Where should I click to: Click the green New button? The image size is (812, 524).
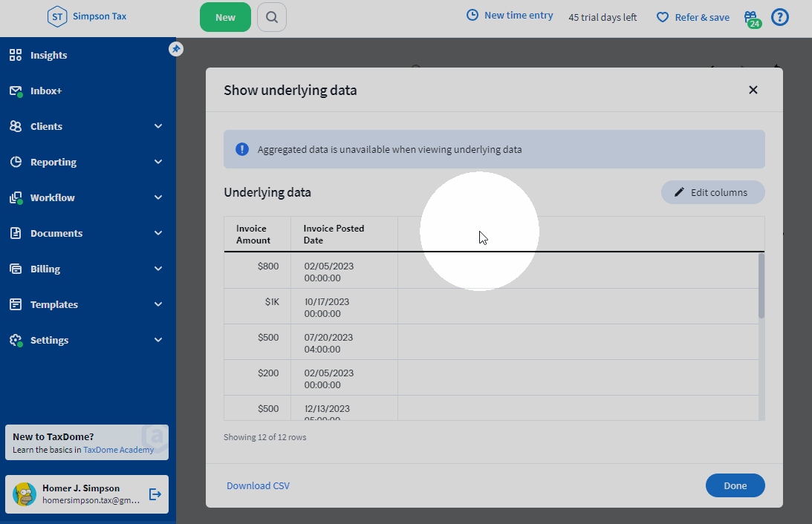pos(225,17)
